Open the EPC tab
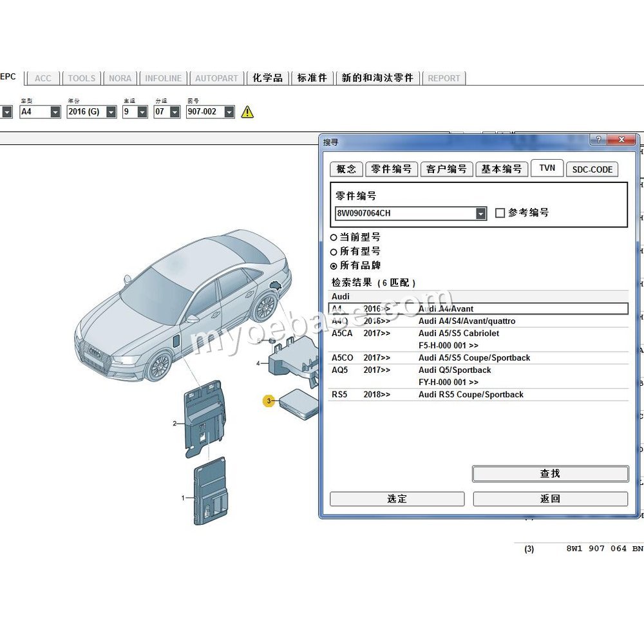 (x=8, y=77)
